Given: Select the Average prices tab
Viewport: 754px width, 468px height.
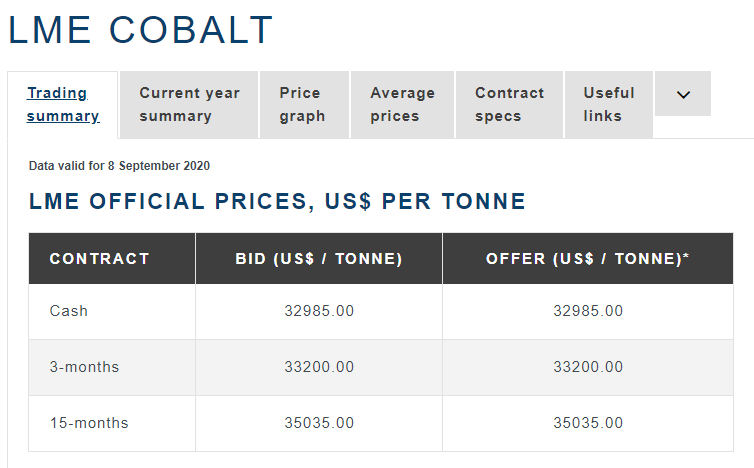Looking at the screenshot, I should point(402,104).
